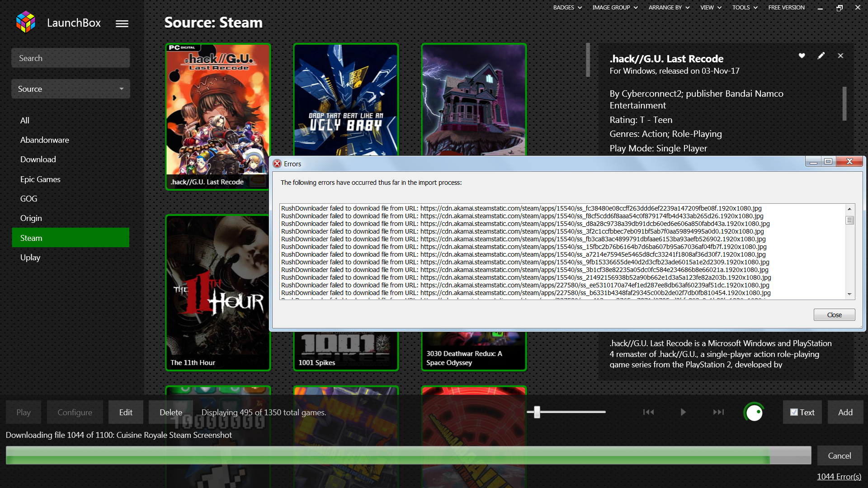Viewport: 868px width, 488px height.
Task: Select the haunted house game cover
Action: 474,99
